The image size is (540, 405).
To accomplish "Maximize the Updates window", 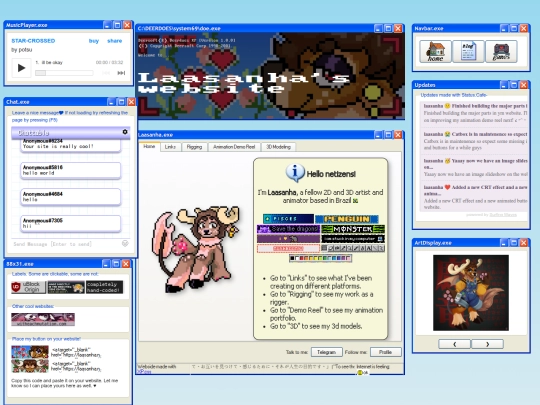I will point(513,85).
